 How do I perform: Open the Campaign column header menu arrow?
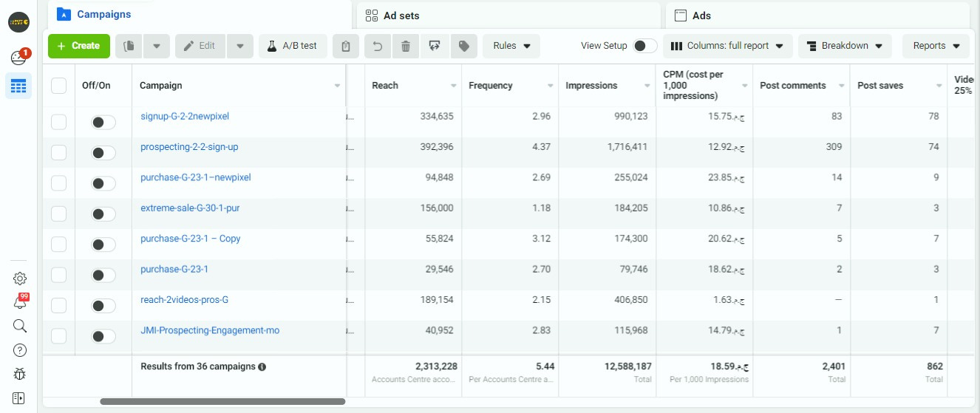click(x=337, y=86)
